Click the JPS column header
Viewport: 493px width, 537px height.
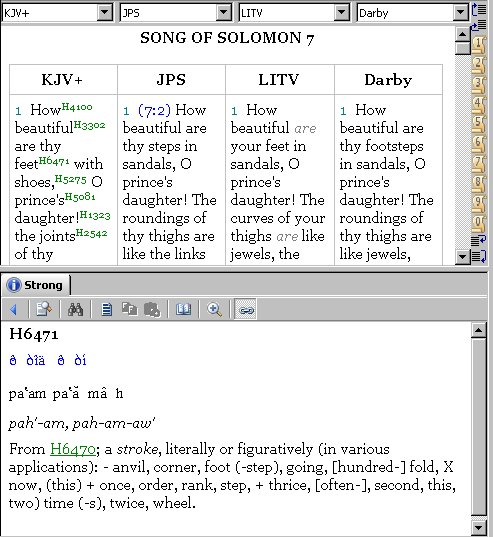pos(171,80)
